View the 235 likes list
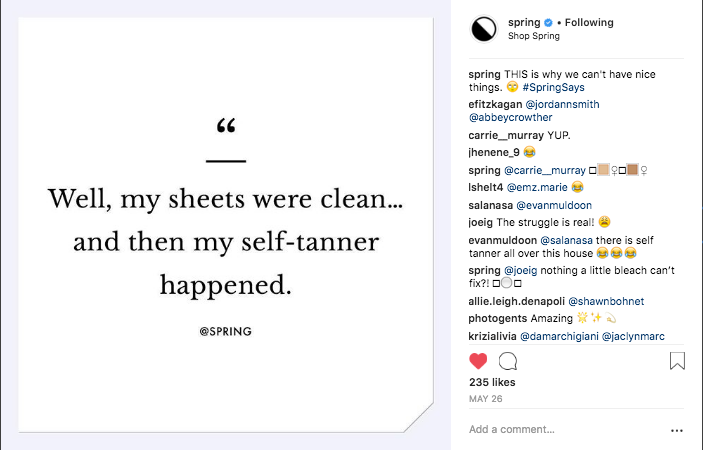Viewport: 703px width, 450px height. point(492,382)
